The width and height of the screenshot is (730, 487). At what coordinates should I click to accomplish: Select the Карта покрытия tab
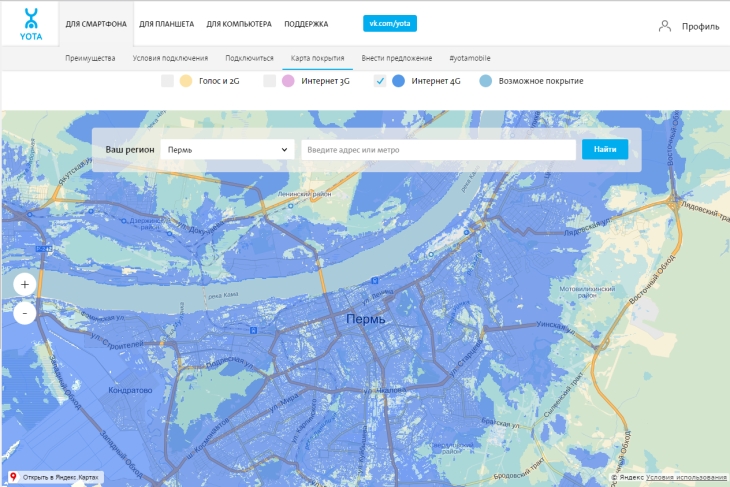click(318, 58)
